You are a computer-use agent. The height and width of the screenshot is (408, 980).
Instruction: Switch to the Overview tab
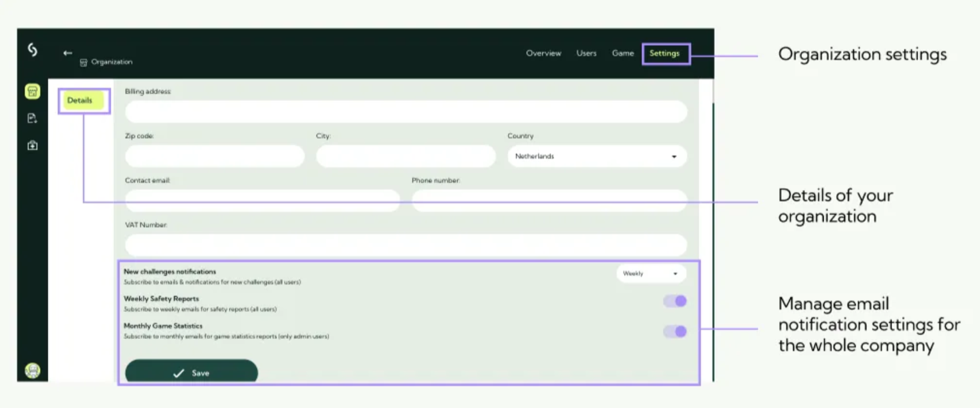[543, 53]
